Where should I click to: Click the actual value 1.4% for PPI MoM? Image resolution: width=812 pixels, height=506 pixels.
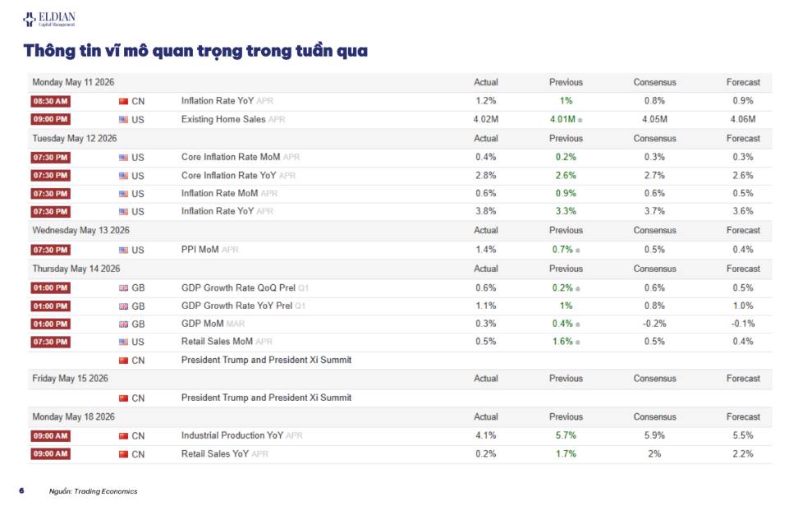[486, 250]
